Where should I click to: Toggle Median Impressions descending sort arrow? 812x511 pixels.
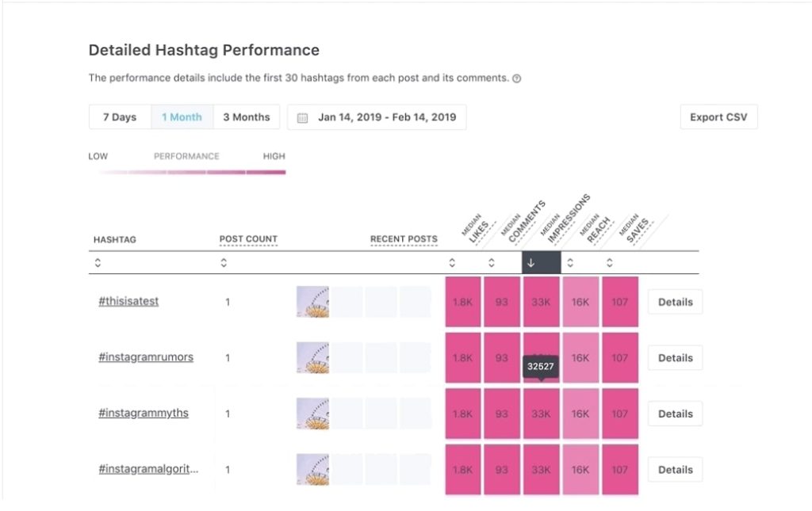[x=531, y=263]
